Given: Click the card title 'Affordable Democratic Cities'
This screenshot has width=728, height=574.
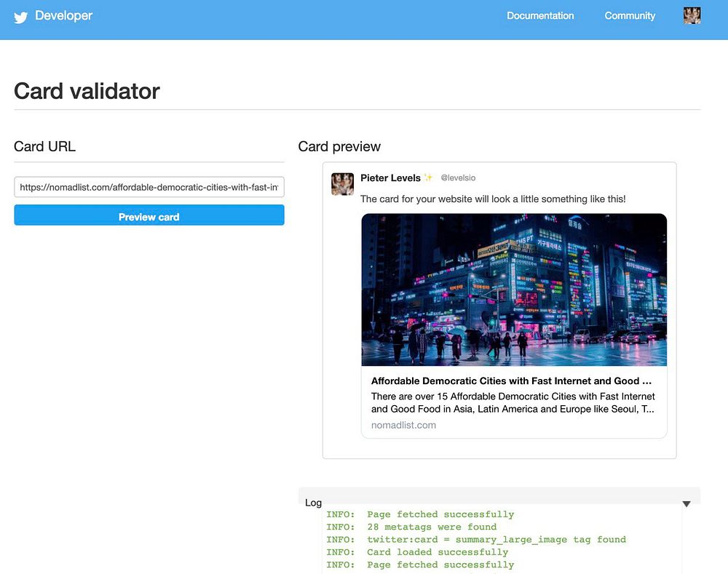Looking at the screenshot, I should [511, 381].
